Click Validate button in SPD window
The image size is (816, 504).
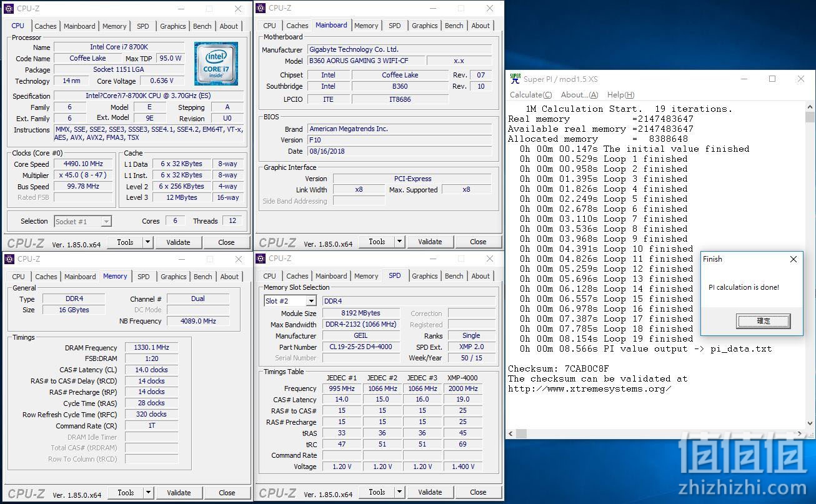click(430, 492)
